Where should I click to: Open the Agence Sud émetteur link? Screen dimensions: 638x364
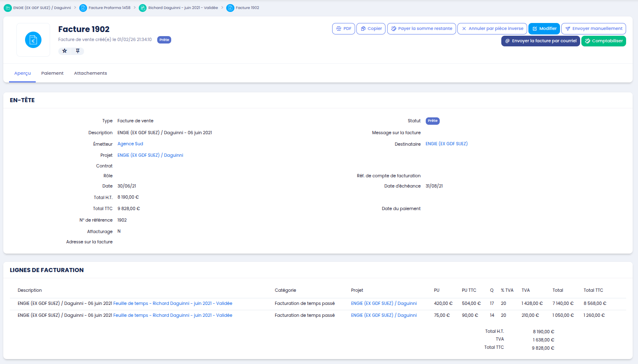[130, 144]
